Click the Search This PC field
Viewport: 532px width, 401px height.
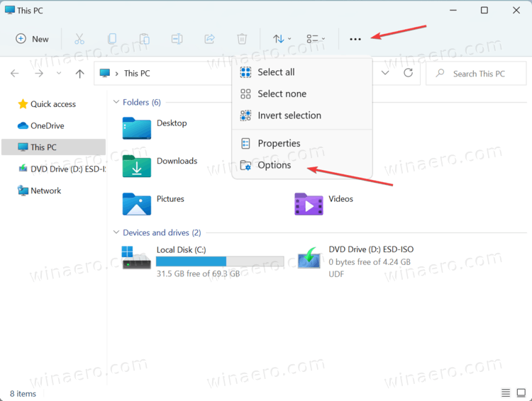(x=477, y=74)
